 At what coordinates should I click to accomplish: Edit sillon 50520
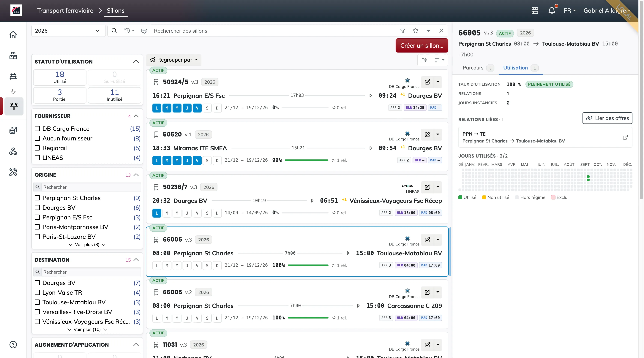pyautogui.click(x=427, y=134)
